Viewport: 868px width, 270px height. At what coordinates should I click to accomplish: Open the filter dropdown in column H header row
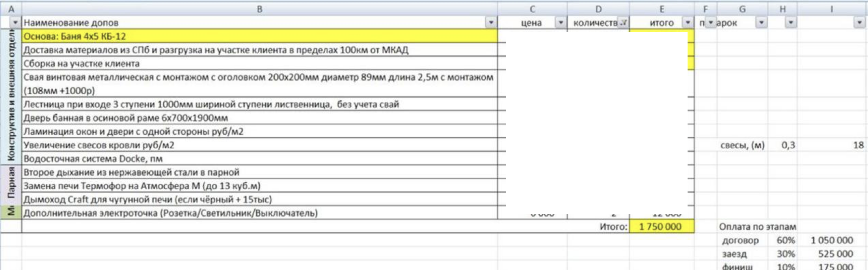coord(790,23)
